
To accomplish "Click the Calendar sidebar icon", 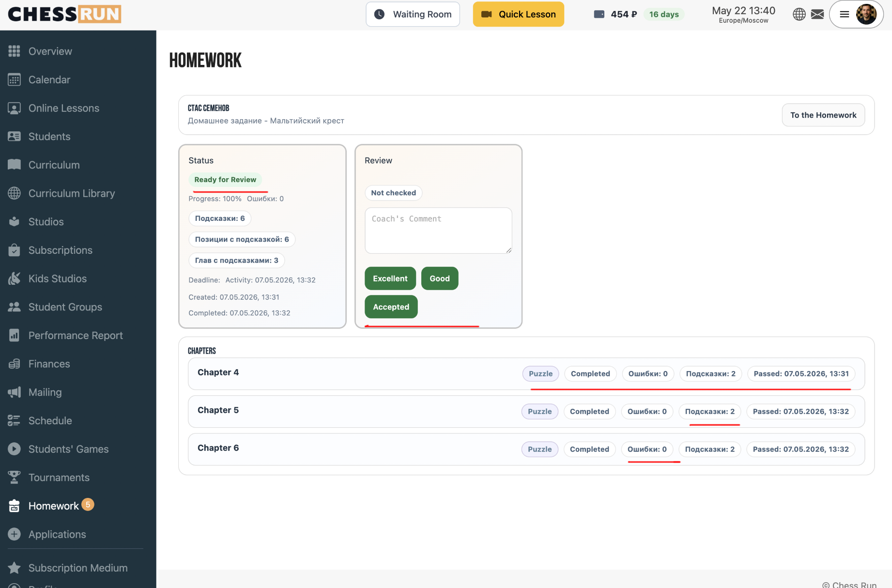I will pos(15,80).
